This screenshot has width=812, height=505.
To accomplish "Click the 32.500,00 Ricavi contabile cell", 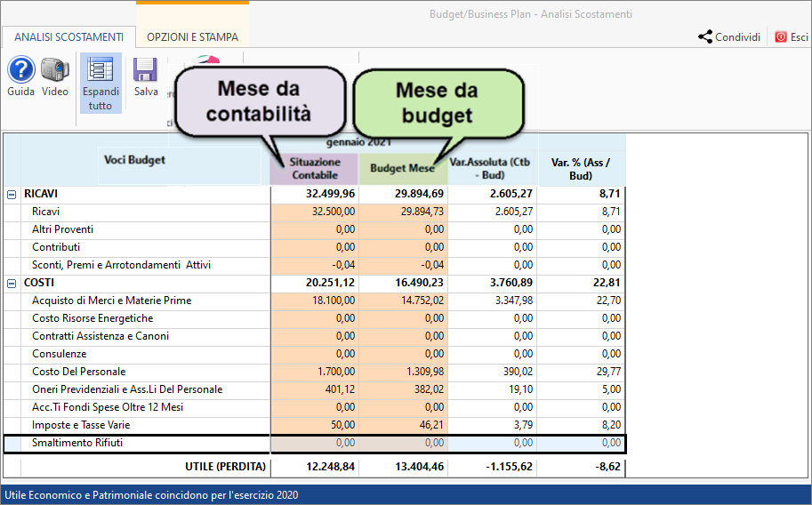I will pos(314,212).
